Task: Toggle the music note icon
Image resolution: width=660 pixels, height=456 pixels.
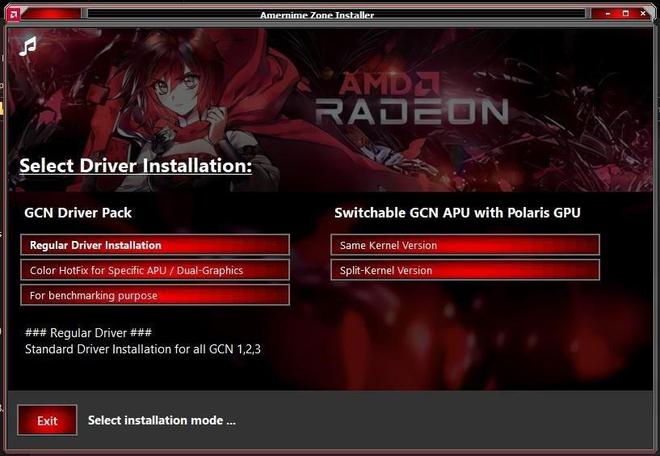Action: pos(28,46)
